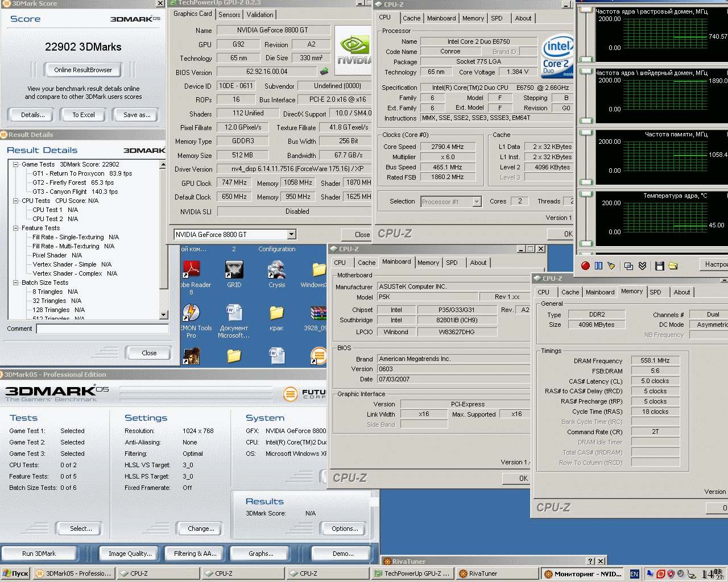Click the overlapping-windows icon in monitoring toolbar

point(628,265)
